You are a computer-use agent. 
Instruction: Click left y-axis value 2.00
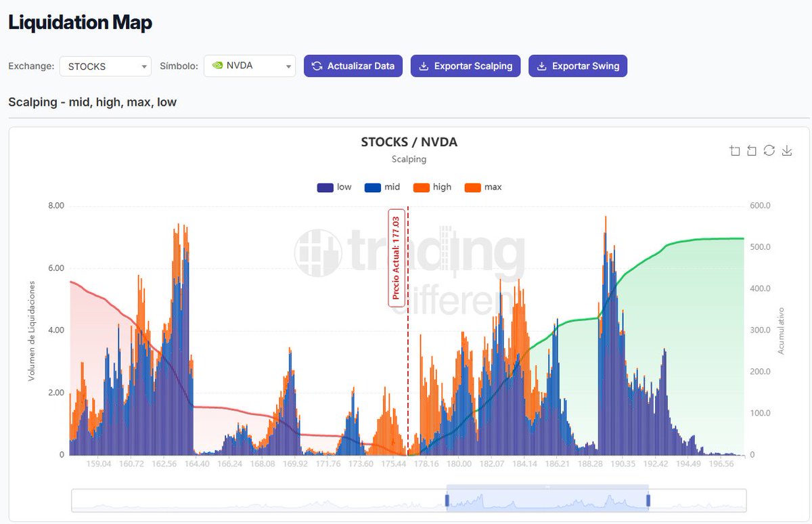[56, 393]
